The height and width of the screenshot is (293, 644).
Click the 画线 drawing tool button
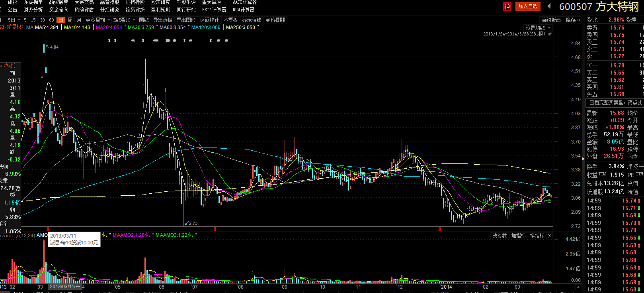(x=144, y=20)
